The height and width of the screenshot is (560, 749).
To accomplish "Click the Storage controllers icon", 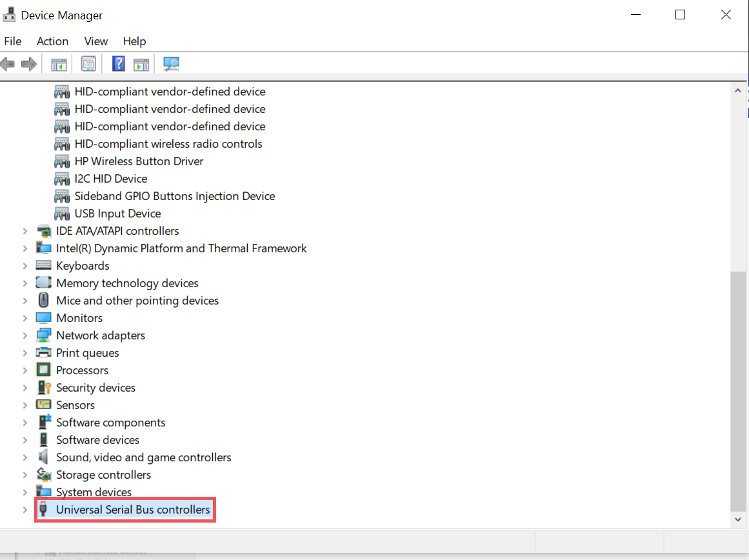I will click(x=43, y=474).
